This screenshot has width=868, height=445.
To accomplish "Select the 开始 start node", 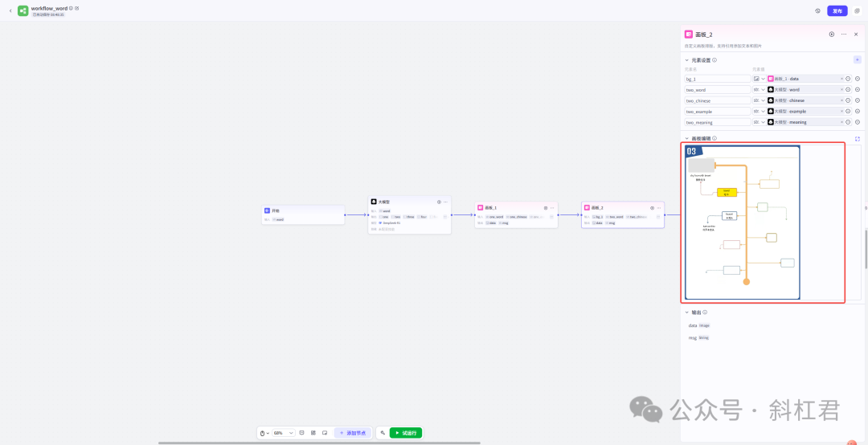I will click(x=303, y=214).
